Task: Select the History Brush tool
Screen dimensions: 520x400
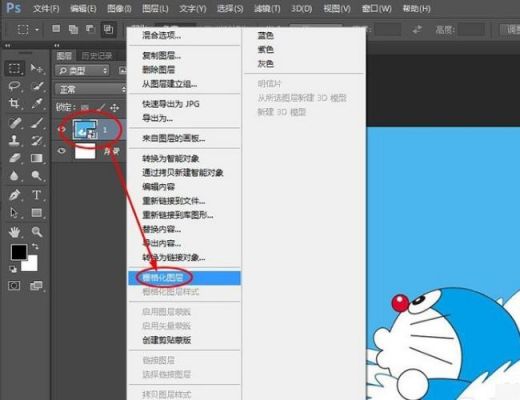Action: (x=37, y=140)
